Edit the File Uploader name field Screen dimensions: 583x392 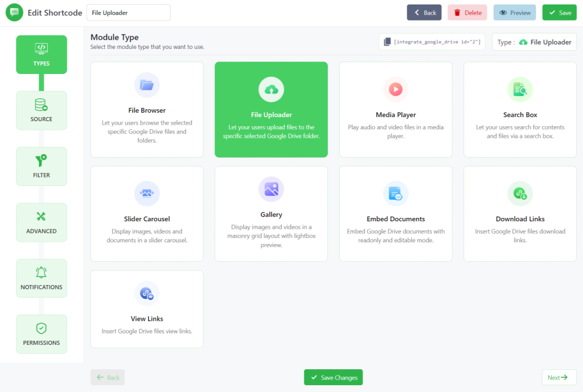128,13
